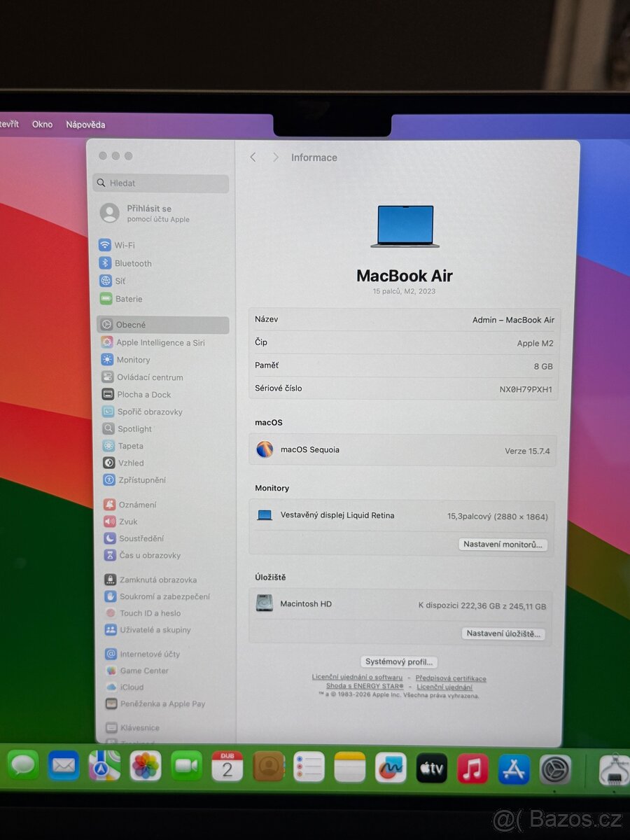Select iCloud in the sidebar
Image resolution: width=630 pixels, height=840 pixels.
coord(127,687)
